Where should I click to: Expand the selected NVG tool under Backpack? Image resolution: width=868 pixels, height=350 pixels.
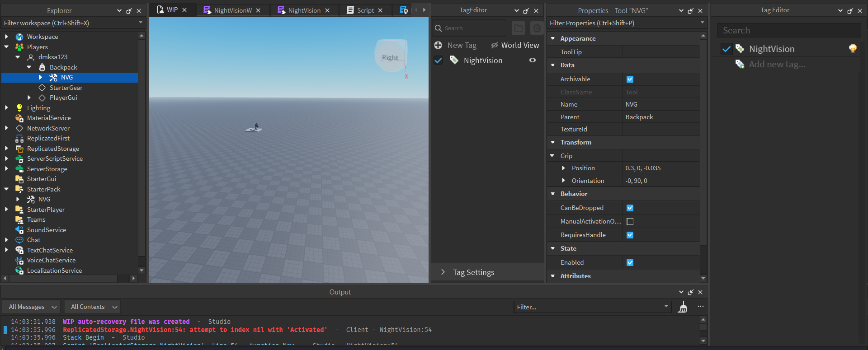[40, 77]
